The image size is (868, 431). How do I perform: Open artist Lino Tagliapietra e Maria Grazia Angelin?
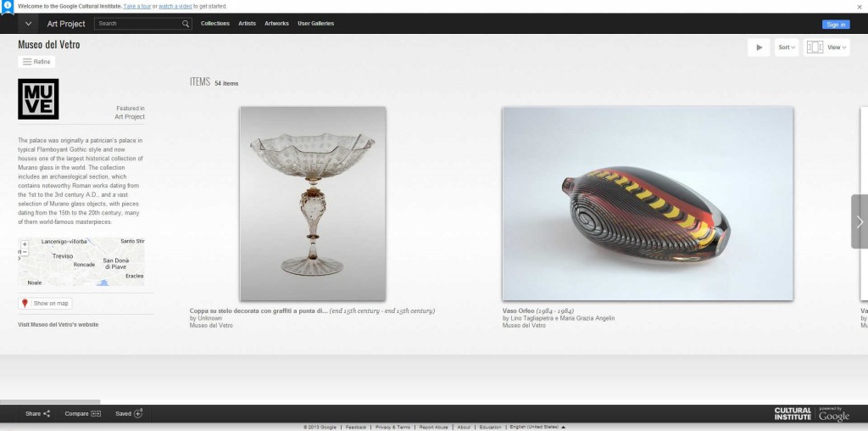tap(561, 318)
